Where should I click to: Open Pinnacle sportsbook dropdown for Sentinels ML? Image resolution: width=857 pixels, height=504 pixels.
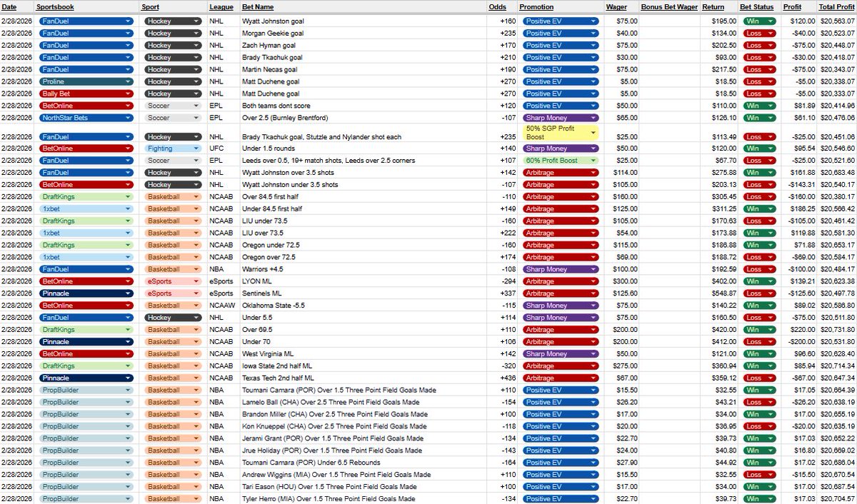click(86, 293)
